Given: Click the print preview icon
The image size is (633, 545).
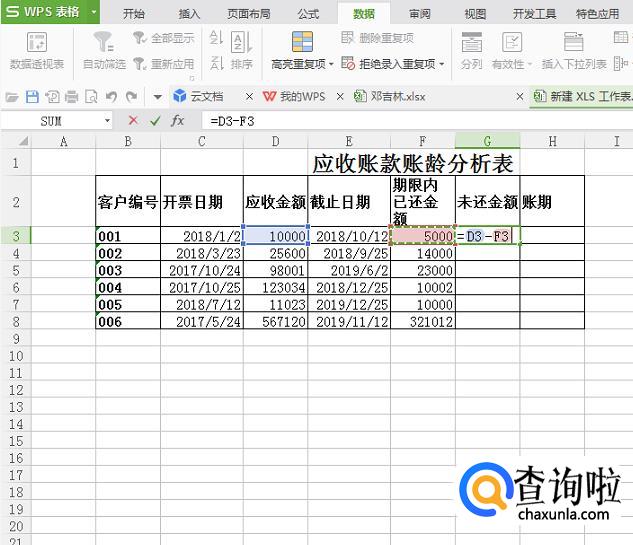Looking at the screenshot, I should (x=91, y=97).
